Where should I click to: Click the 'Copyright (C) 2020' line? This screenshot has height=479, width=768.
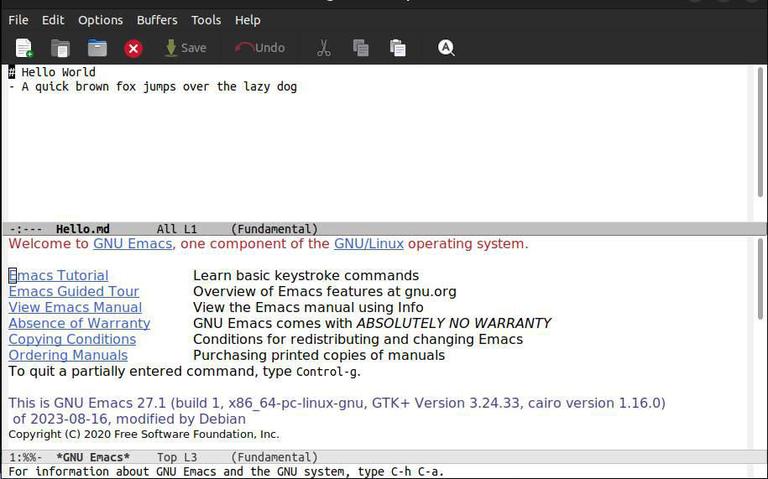[144, 434]
